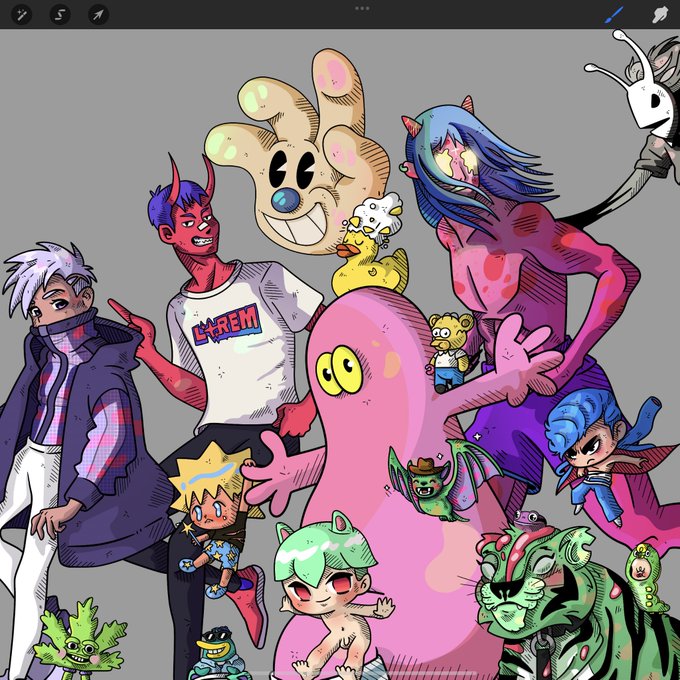Tap the LOREM logo on the white t-shirt
This screenshot has height=680, width=680.
226,325
